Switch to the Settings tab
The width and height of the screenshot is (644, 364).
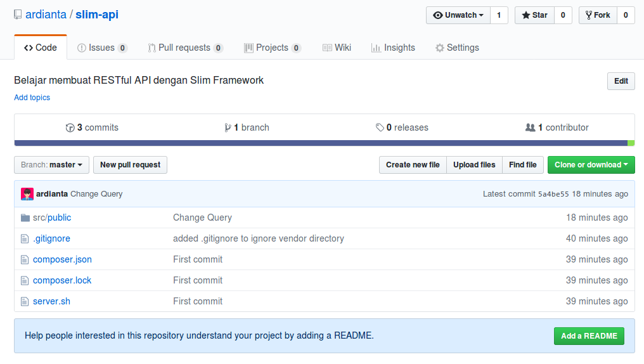pos(457,48)
